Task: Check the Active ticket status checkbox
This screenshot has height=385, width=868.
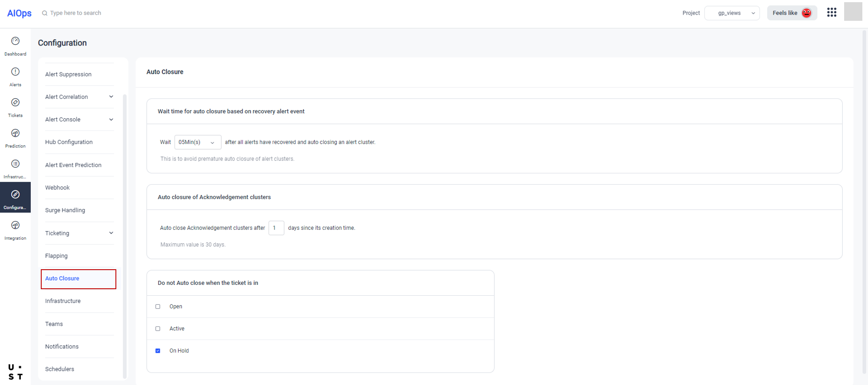Action: pos(158,329)
